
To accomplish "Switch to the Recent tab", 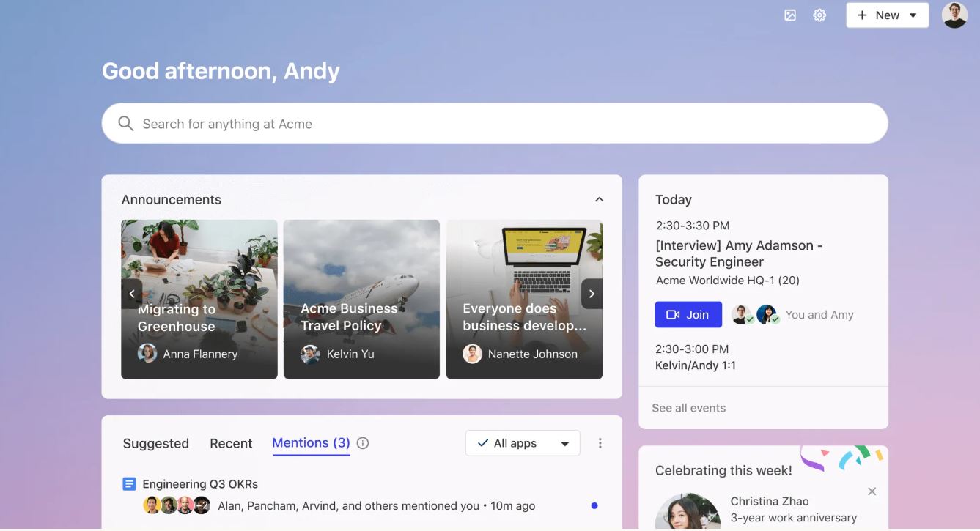I will (x=231, y=443).
